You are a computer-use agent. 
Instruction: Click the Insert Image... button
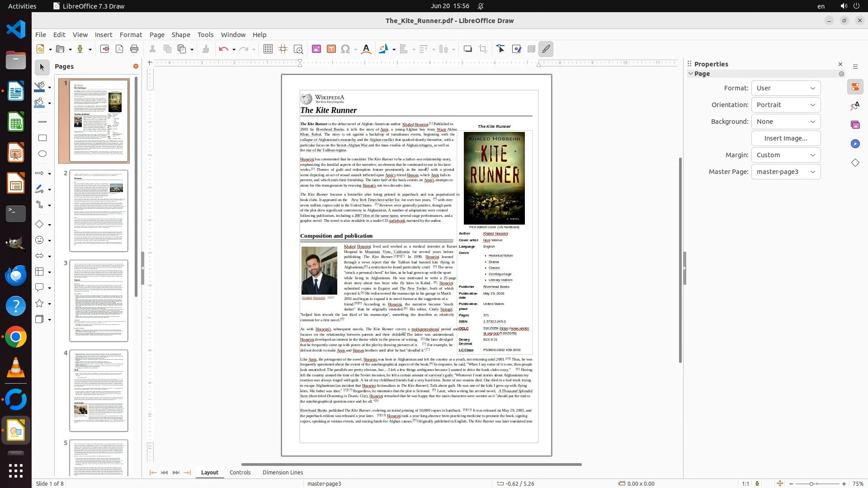pyautogui.click(x=786, y=138)
